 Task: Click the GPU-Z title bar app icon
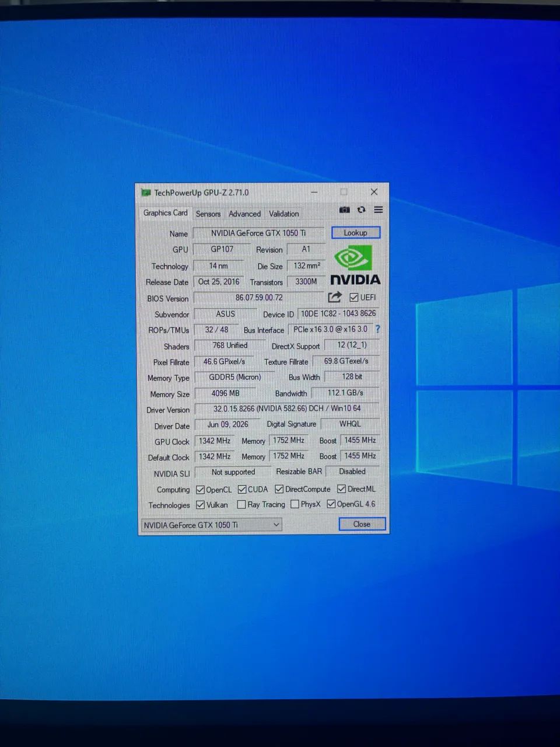tap(146, 193)
